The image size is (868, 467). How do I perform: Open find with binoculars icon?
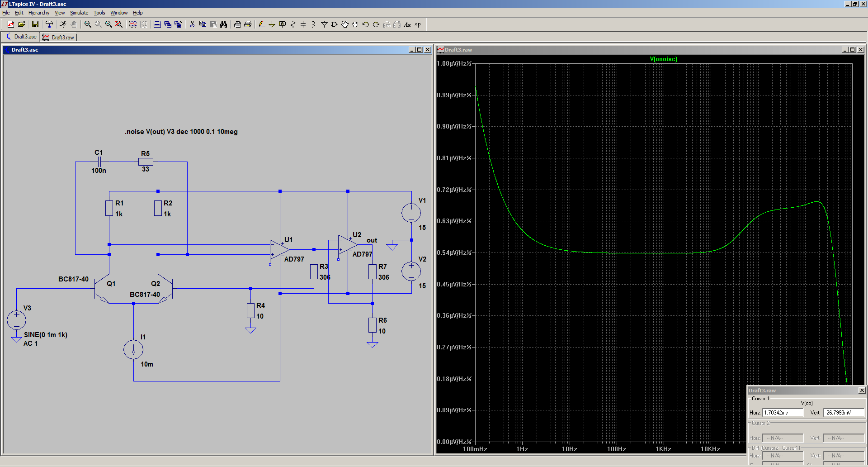[223, 24]
